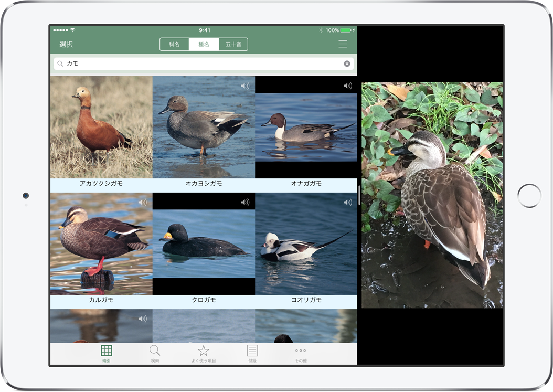553x392 pixels.
Task: Select the オナガガモ name label
Action: 306,184
